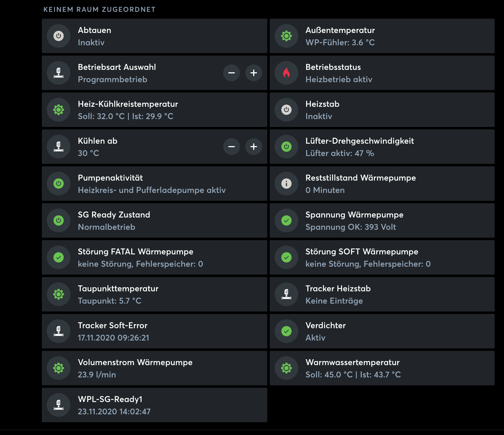Screen dimensions: 504x435
Task: Click the Verdichter green checkmark icon
Action: [x=286, y=331]
